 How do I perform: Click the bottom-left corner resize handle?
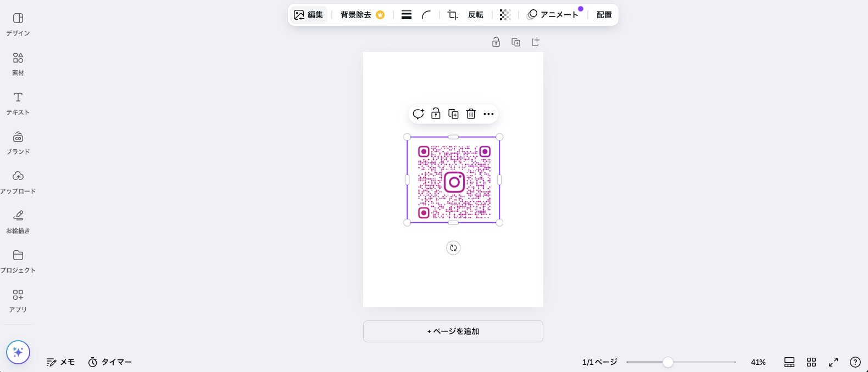pos(407,223)
